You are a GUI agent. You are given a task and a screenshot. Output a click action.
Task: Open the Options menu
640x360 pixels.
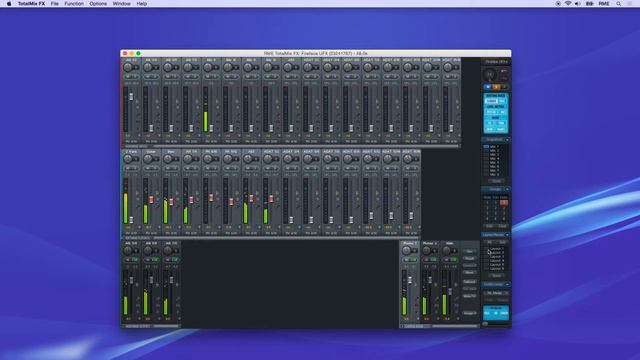[x=98, y=4]
